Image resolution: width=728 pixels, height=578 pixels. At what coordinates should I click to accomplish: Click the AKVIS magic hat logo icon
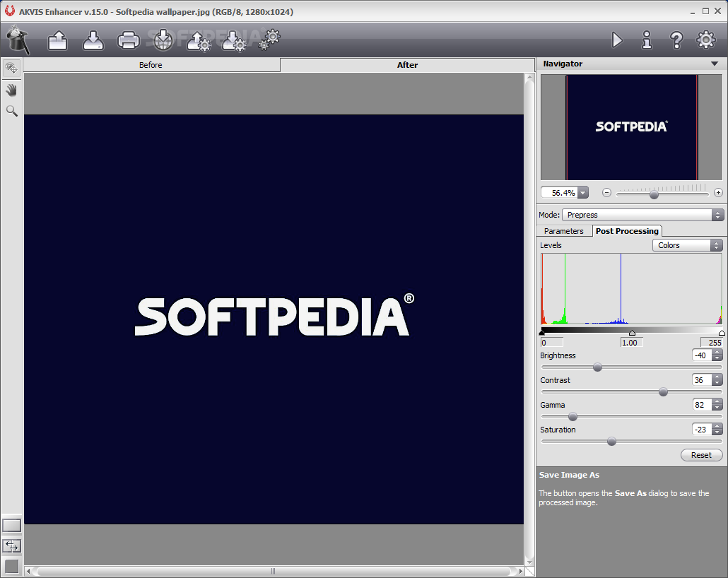click(x=18, y=40)
